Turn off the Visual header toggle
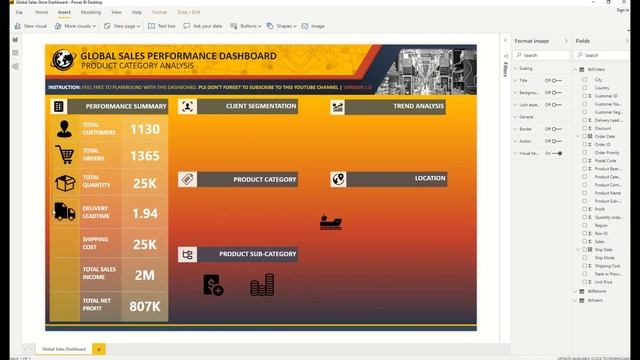 pos(557,153)
